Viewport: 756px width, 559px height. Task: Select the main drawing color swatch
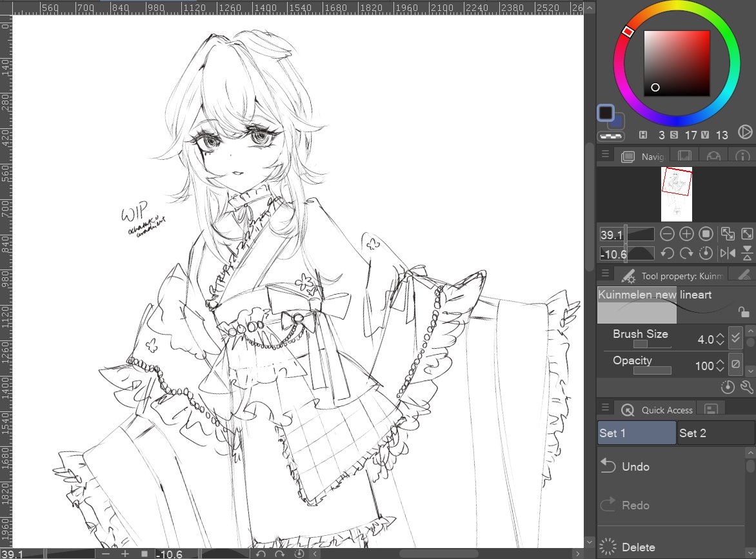point(606,113)
